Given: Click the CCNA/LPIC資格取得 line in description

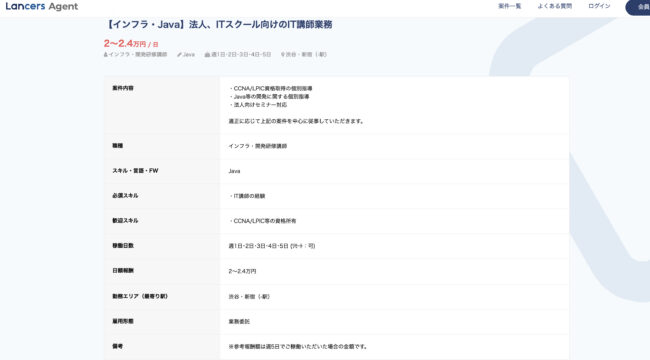Looking at the screenshot, I should click(x=271, y=88).
